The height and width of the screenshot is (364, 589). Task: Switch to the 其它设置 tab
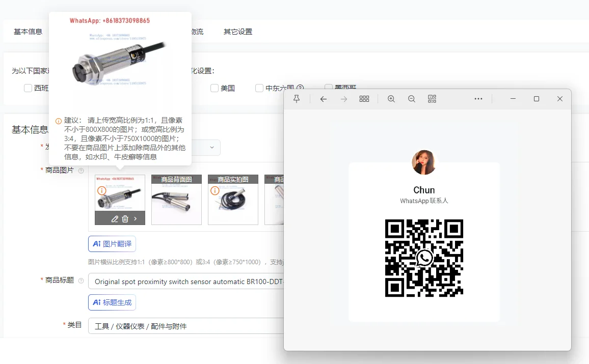pyautogui.click(x=238, y=32)
